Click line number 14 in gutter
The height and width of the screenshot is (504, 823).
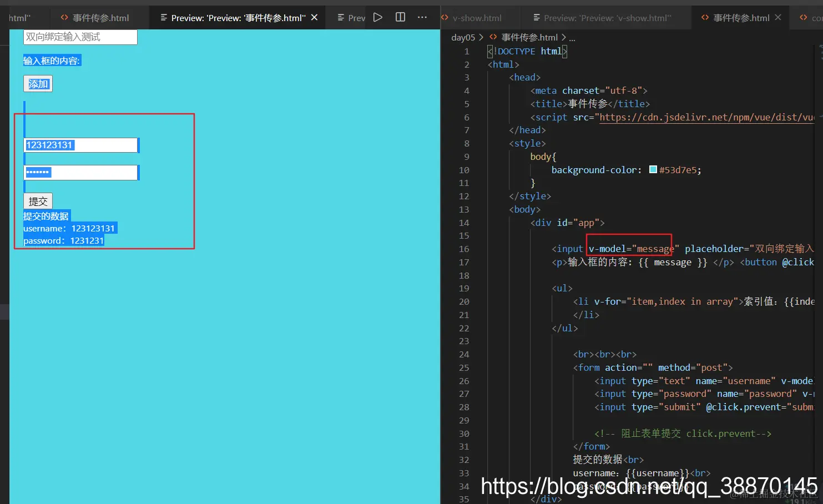pyautogui.click(x=464, y=223)
